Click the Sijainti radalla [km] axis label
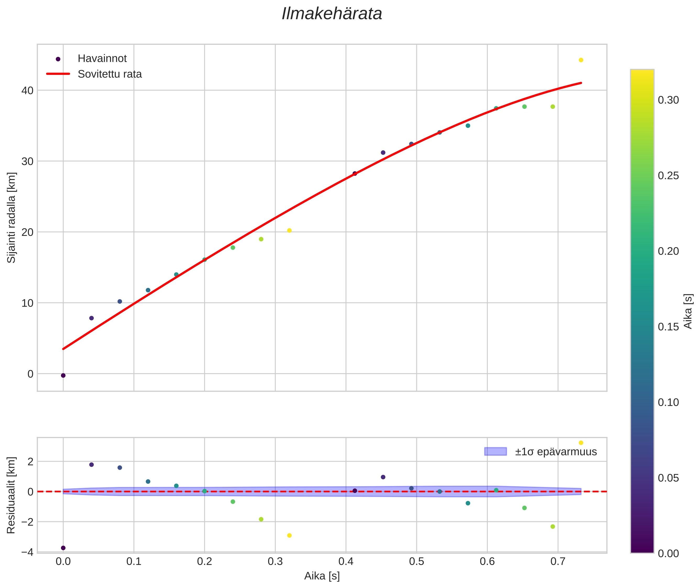This screenshot has width=700, height=588. (x=11, y=217)
